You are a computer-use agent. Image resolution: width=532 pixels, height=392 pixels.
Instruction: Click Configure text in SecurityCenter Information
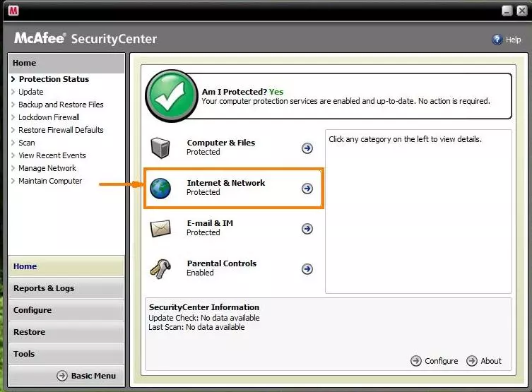pos(442,361)
